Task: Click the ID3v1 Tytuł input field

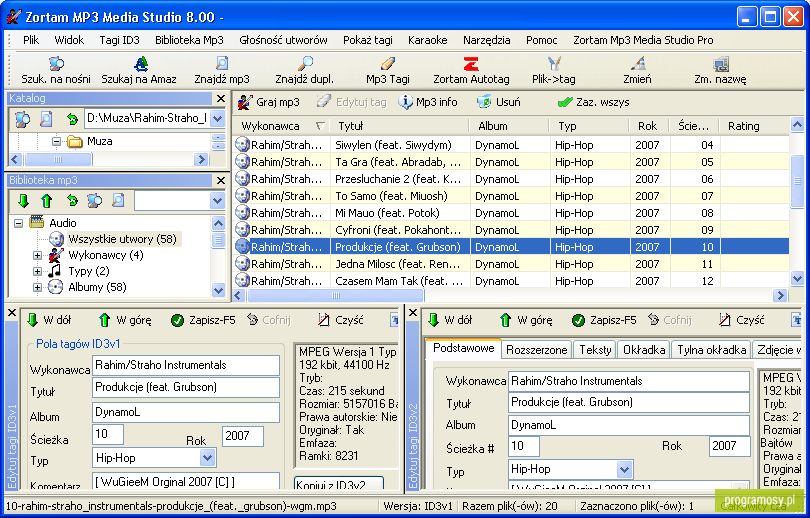Action: [x=186, y=387]
